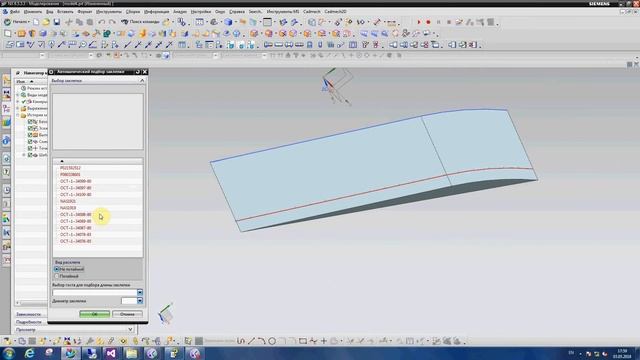Open the Изменить menu
640x360 pixels.
pyautogui.click(x=32, y=12)
